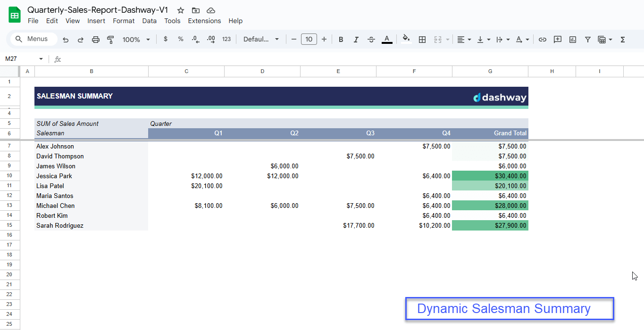Click the SUM of Sales Amount cell
This screenshot has width=644, height=330.
click(x=92, y=124)
